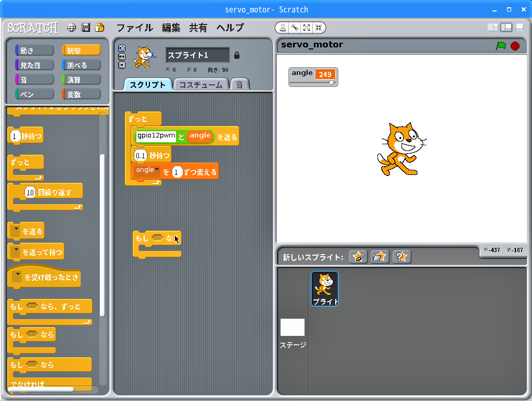The height and width of the screenshot is (401, 532).
Task: Maximize the Scratch window
Action: coord(509,9)
